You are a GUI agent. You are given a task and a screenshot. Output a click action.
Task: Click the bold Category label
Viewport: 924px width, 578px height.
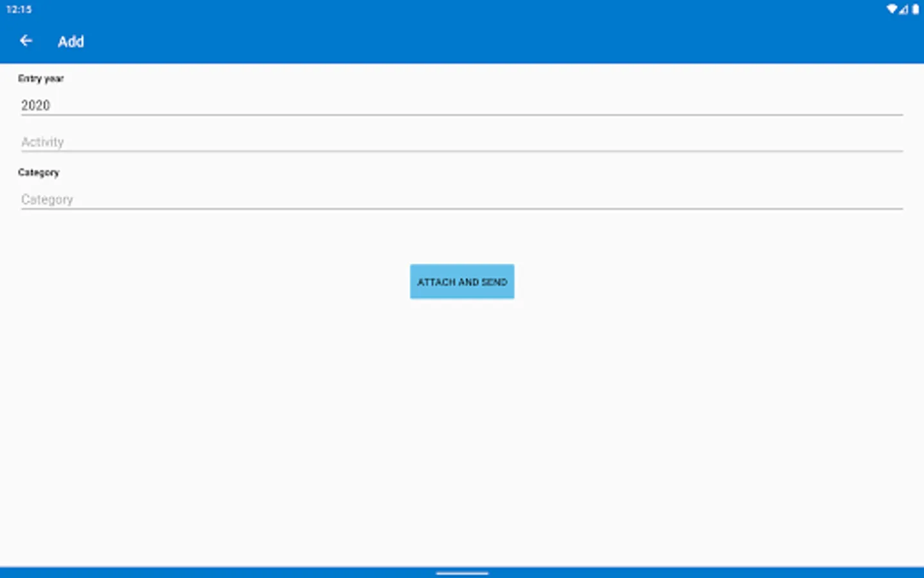coord(38,172)
